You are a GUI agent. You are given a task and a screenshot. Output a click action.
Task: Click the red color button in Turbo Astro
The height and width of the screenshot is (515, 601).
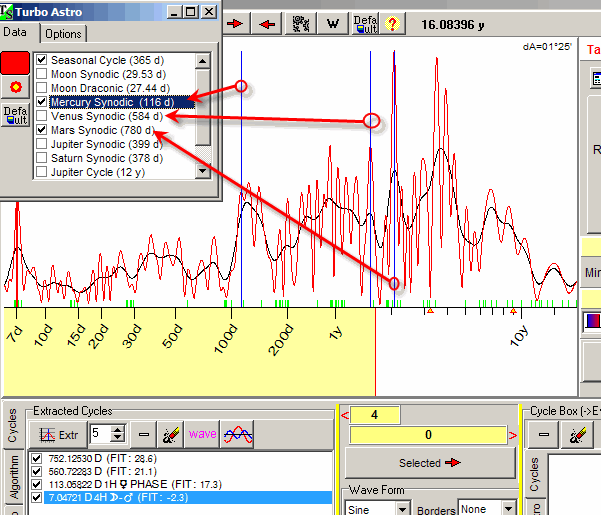tap(15, 62)
